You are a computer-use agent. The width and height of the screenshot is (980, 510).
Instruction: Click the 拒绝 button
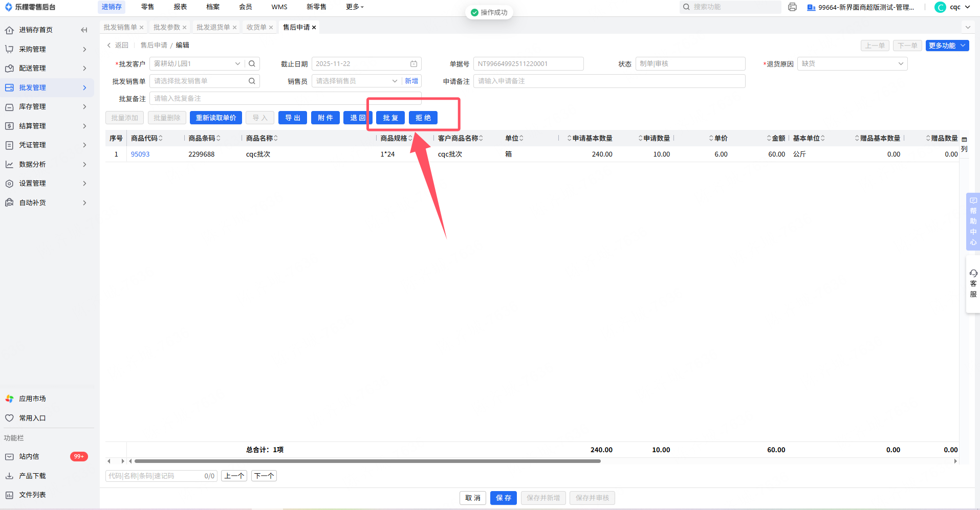click(x=423, y=118)
